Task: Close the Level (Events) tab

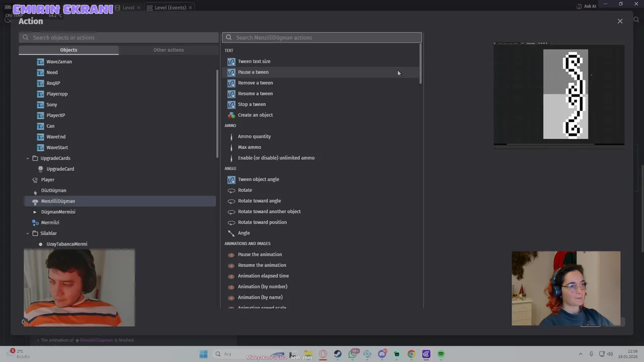Action: [190, 8]
